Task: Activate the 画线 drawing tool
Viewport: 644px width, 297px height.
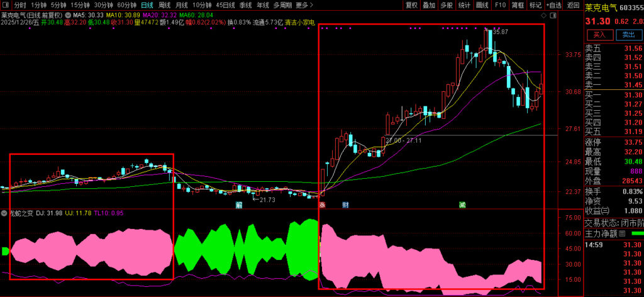Action: [482, 5]
